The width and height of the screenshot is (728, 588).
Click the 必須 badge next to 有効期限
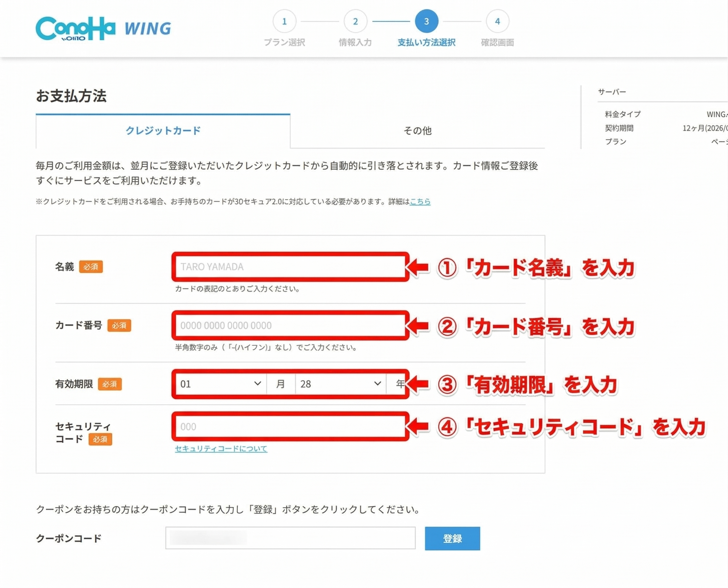tap(110, 384)
